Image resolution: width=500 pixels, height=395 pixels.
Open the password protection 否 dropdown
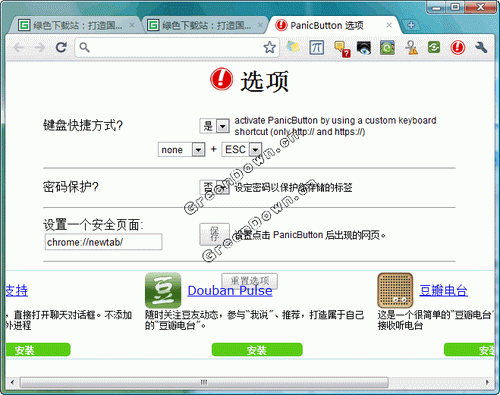click(214, 187)
